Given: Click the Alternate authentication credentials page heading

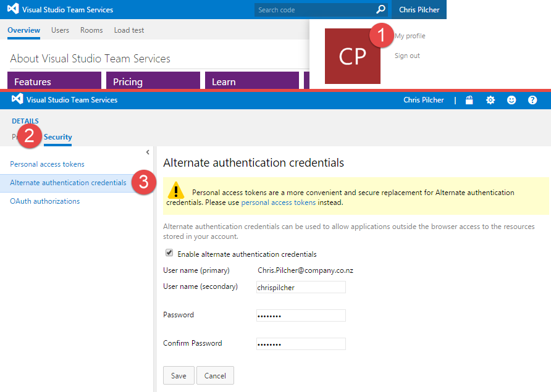Looking at the screenshot, I should 253,163.
